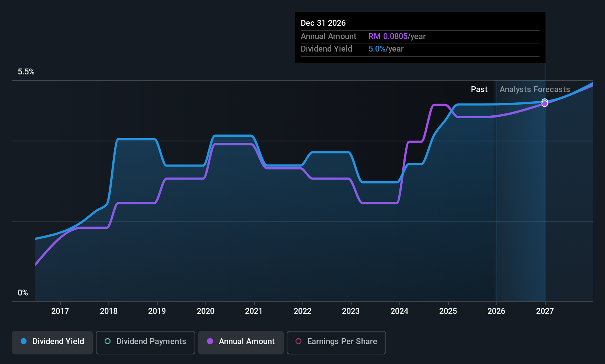Click the 2024 x-axis label

click(x=399, y=311)
